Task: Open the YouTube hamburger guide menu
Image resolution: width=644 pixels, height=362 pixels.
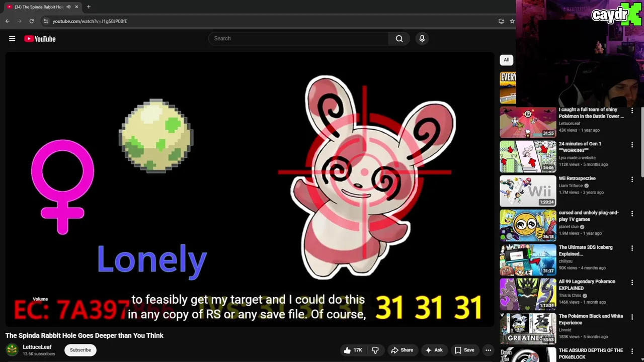Action: [12, 39]
